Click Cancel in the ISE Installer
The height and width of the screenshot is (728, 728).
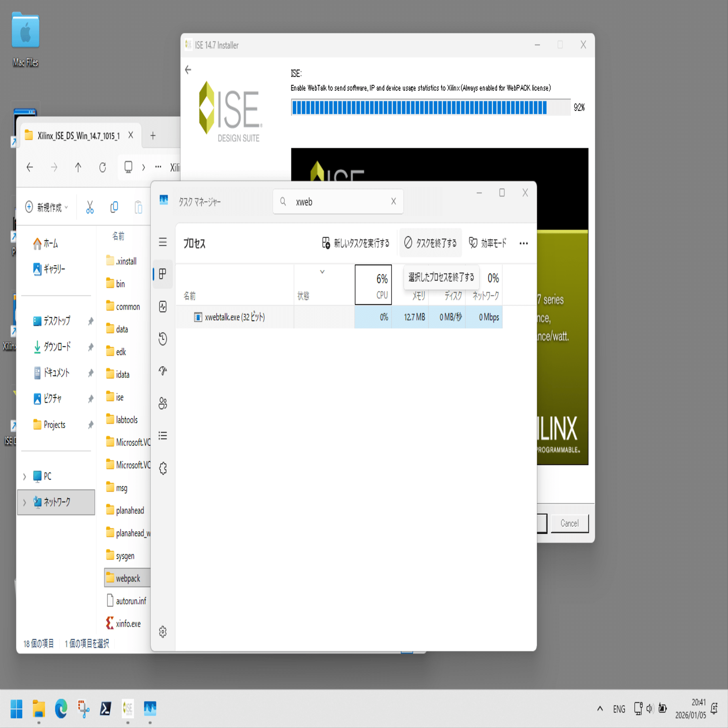(x=569, y=523)
